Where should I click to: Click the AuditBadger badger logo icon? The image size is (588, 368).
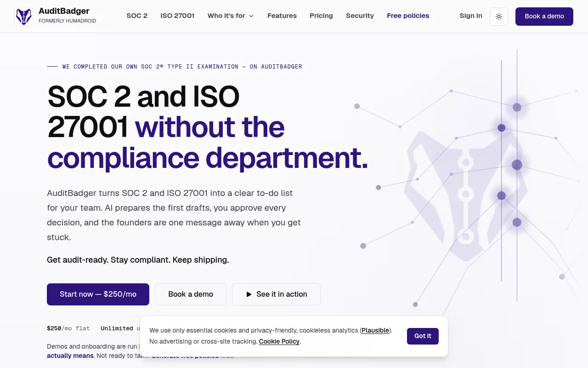pos(24,17)
